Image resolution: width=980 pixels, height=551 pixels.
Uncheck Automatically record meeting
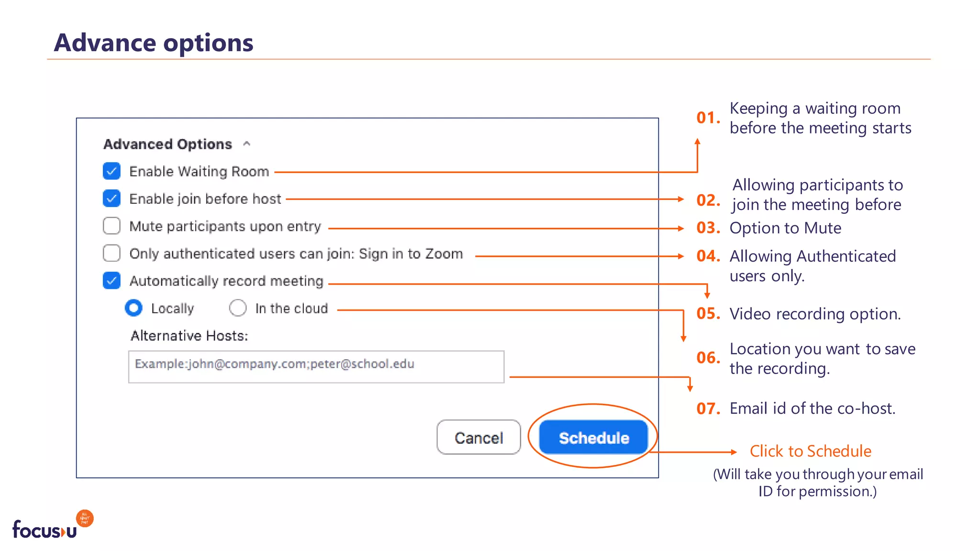(111, 280)
